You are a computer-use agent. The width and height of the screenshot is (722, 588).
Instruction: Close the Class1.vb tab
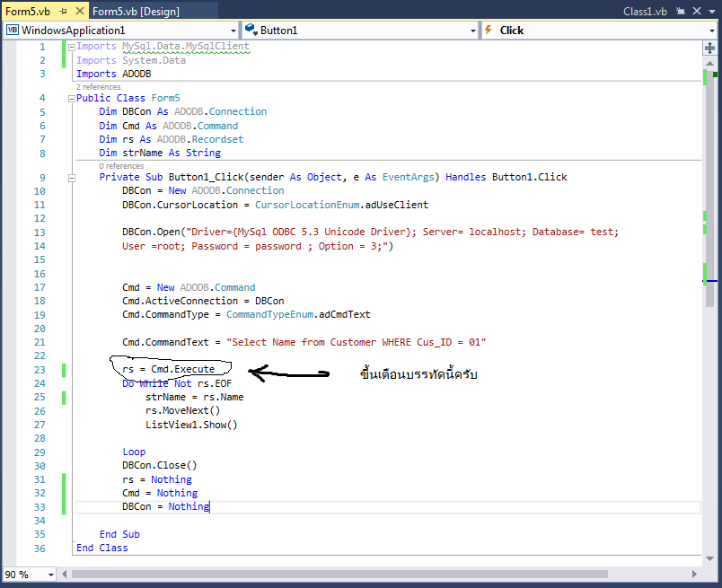tap(697, 11)
